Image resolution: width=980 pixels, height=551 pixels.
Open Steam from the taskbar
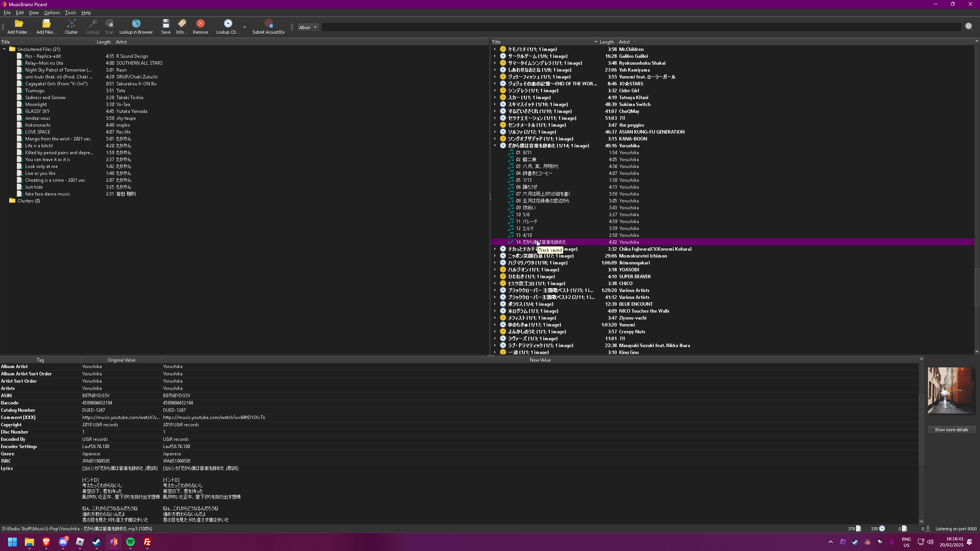(97, 542)
